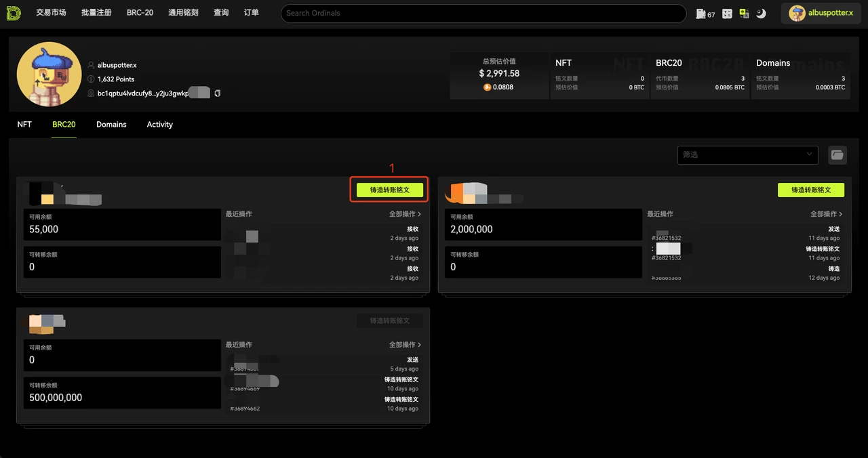Click the points info icon by 1,632 Points
The width and height of the screenshot is (868, 458).
coord(91,79)
